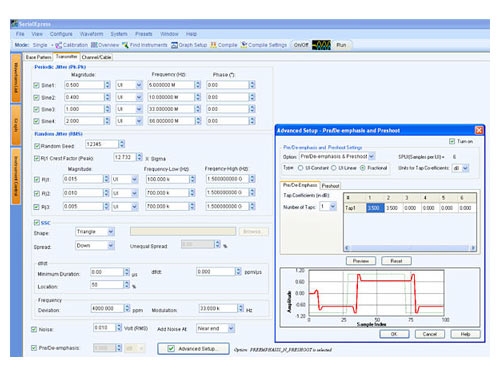The height and width of the screenshot is (375, 500).
Task: Open the Waveform List side tab
Action: coord(16,78)
